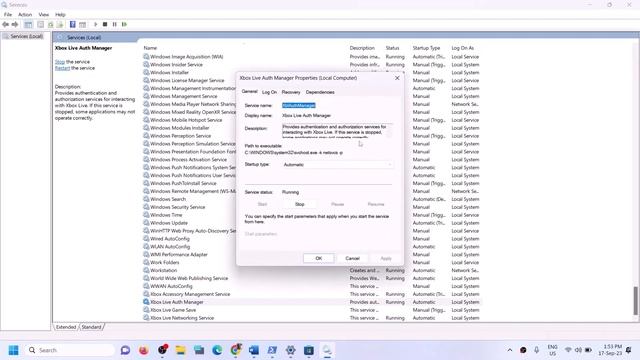
Task: Open the blue Help toolbar icon
Action: (x=73, y=24)
